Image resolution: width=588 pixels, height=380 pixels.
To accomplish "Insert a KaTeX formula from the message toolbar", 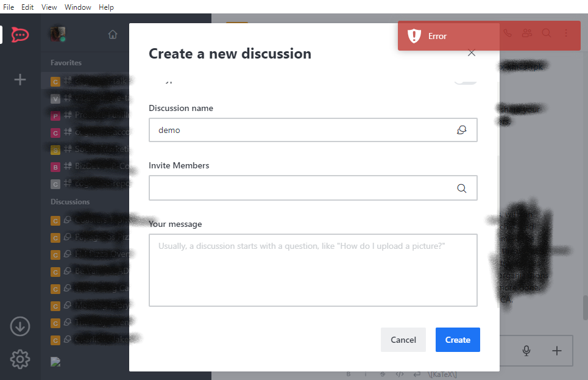I will 443,374.
